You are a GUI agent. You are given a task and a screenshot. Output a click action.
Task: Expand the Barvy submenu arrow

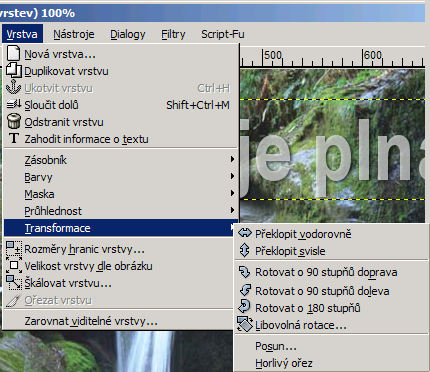click(x=232, y=176)
